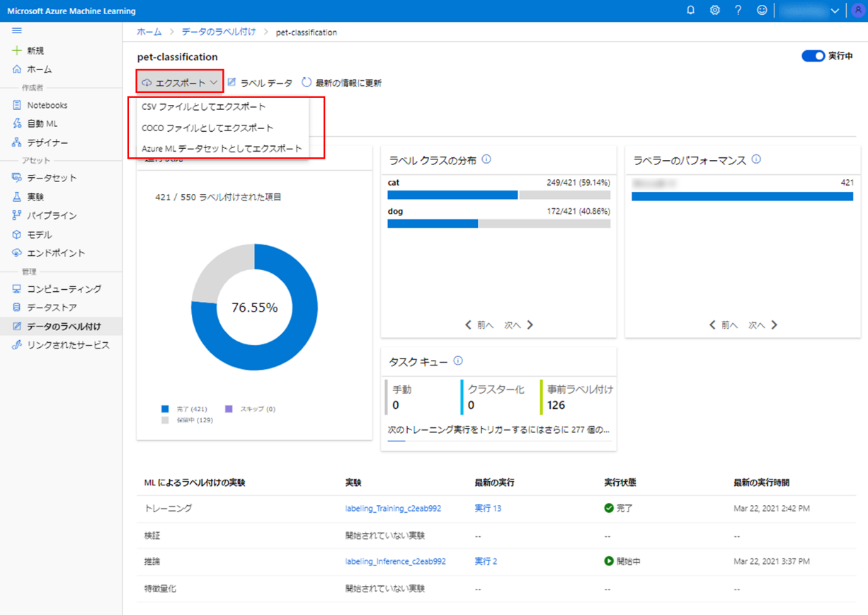This screenshot has height=615, width=868.
Task: Go to next page in ラベル クラスの分布
Action: pyautogui.click(x=519, y=325)
